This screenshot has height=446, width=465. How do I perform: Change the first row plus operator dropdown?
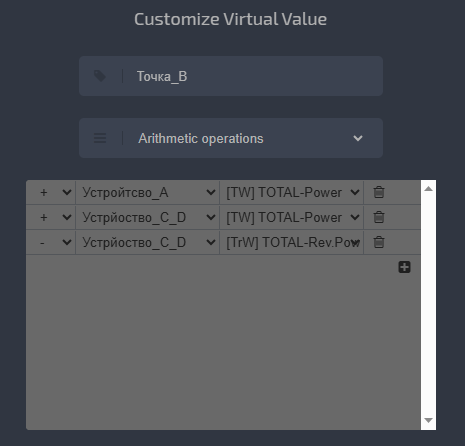[x=51, y=192]
